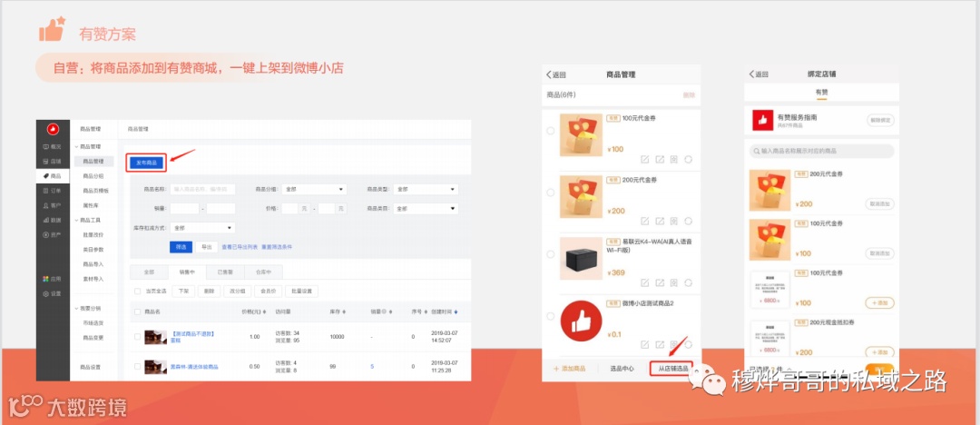The width and height of the screenshot is (980, 425).
Task: Select 商品 in the dark sidebar
Action: coord(53,176)
